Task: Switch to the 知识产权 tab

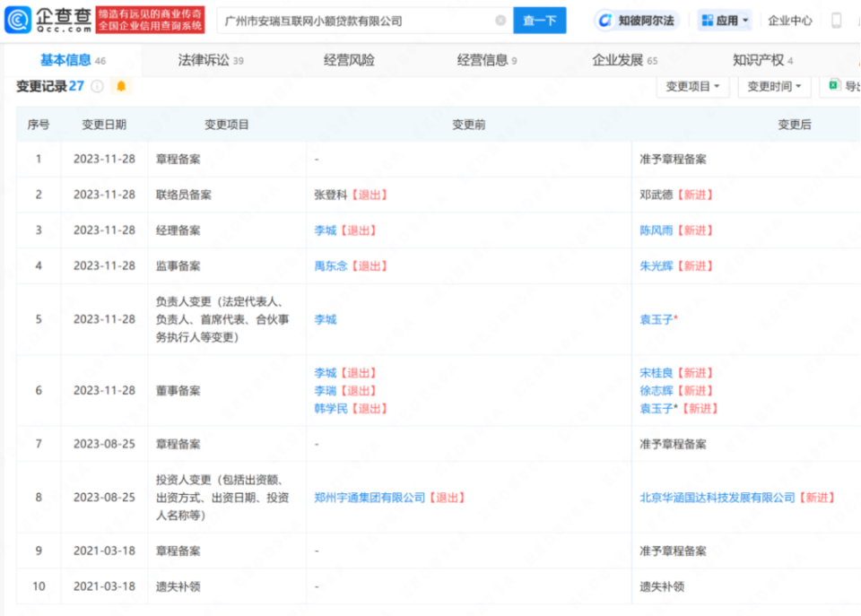Action: [762, 60]
